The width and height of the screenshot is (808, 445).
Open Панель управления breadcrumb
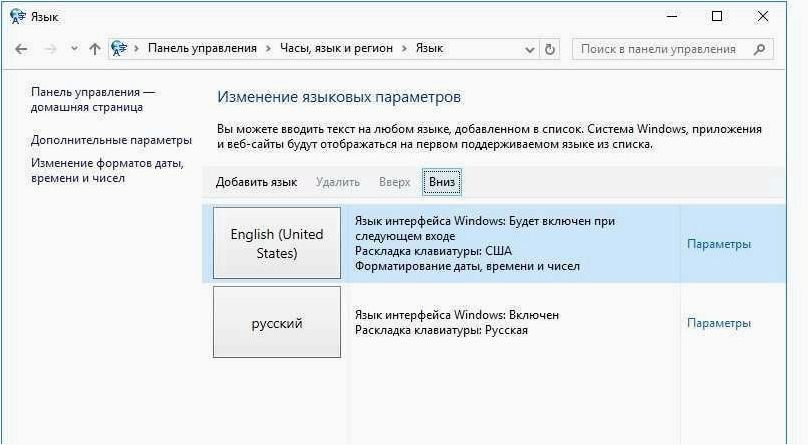tap(202, 48)
